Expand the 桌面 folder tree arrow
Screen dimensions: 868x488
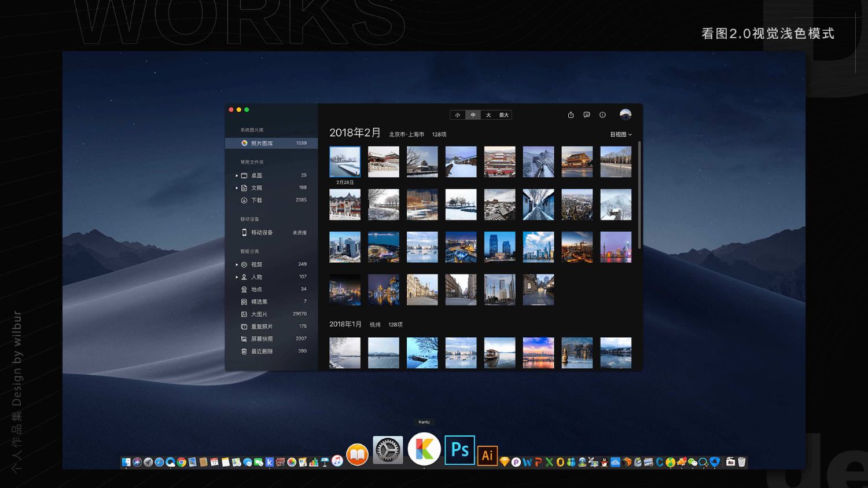[x=237, y=175]
